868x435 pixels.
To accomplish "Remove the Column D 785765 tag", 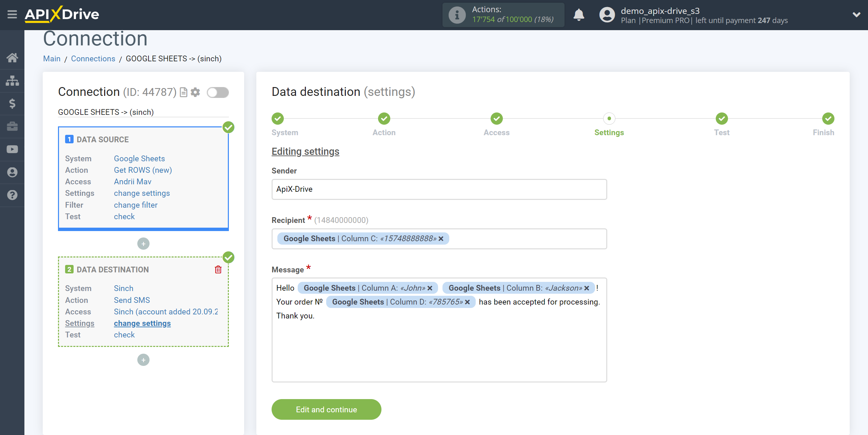I will (467, 302).
